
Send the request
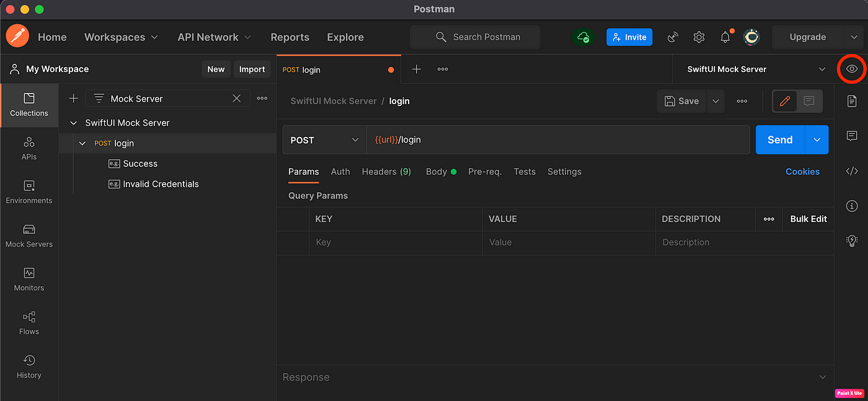[x=780, y=140]
